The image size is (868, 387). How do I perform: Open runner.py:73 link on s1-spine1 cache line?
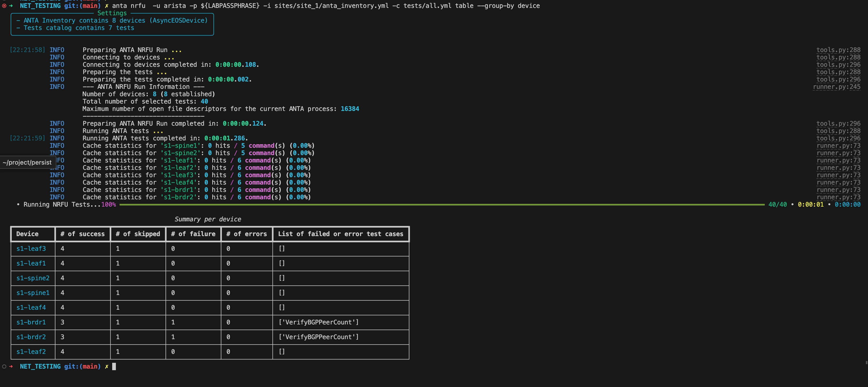[x=838, y=146]
